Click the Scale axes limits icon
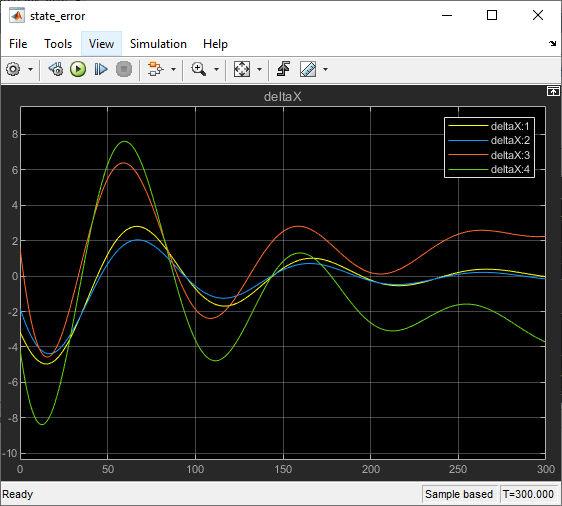Screen dimensions: 562x506 (242, 69)
